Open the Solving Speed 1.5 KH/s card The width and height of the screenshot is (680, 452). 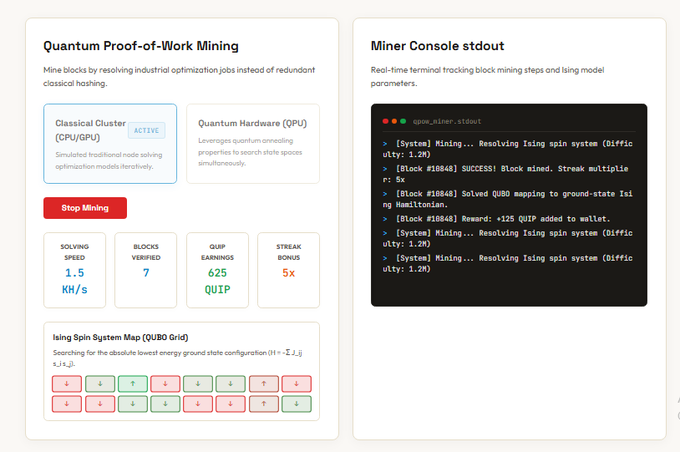75,270
